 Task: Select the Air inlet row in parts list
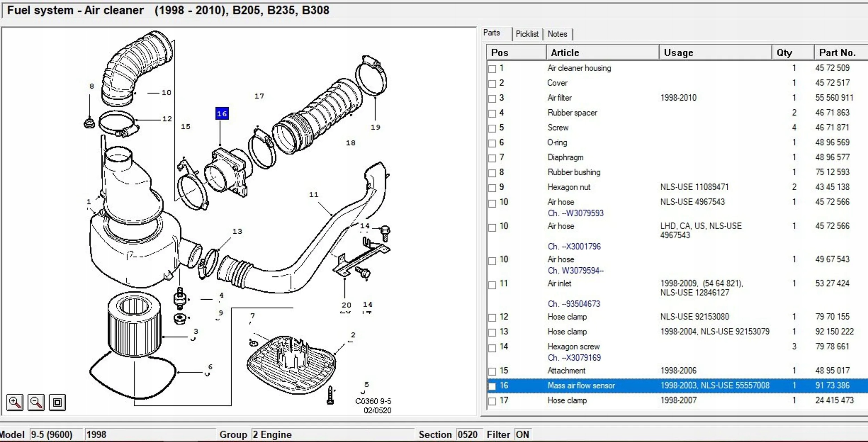pos(559,284)
